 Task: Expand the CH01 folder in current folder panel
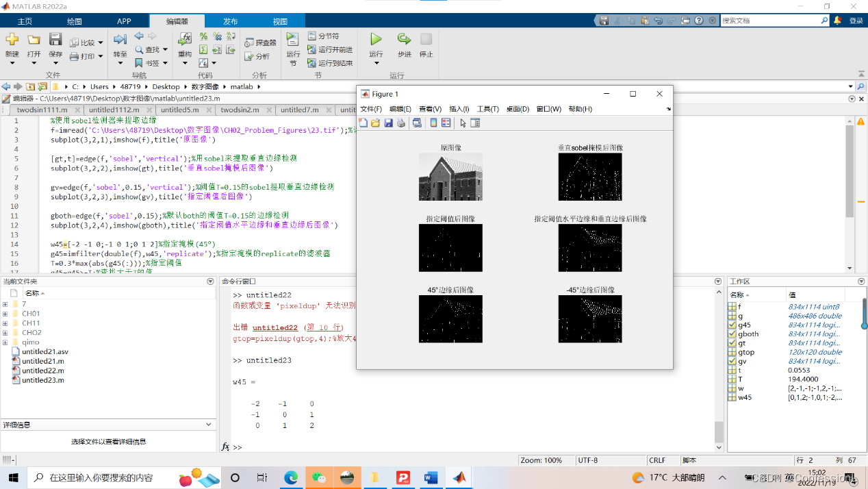(x=5, y=314)
